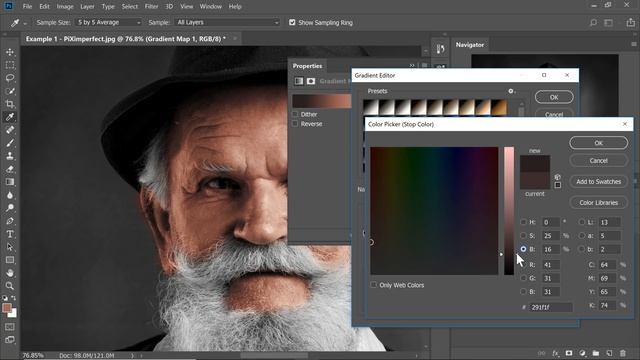Open the Filter menu
Screen dimensions: 640x360
(151, 7)
